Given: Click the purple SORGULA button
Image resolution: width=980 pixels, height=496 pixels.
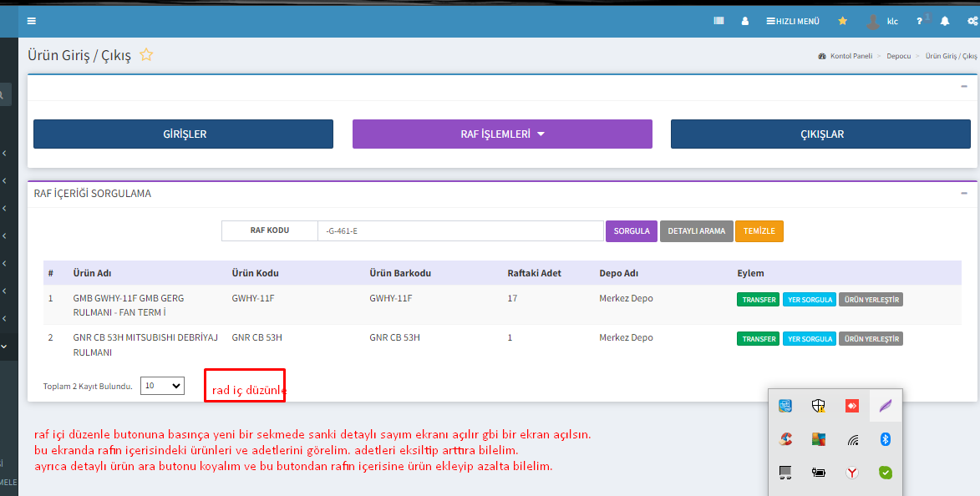Looking at the screenshot, I should click(632, 231).
